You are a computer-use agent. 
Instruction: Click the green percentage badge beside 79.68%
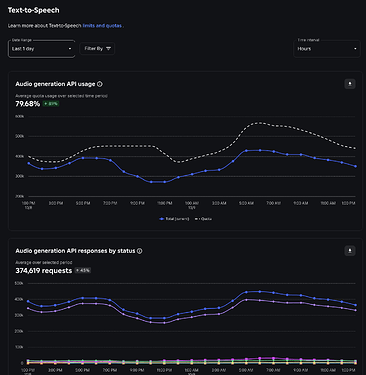pos(51,104)
